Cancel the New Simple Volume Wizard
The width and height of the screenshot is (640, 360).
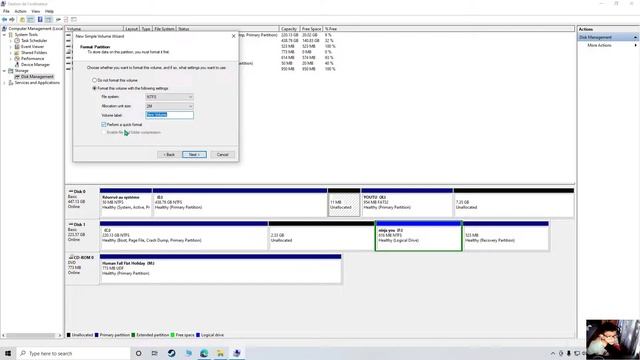pyautogui.click(x=222, y=155)
